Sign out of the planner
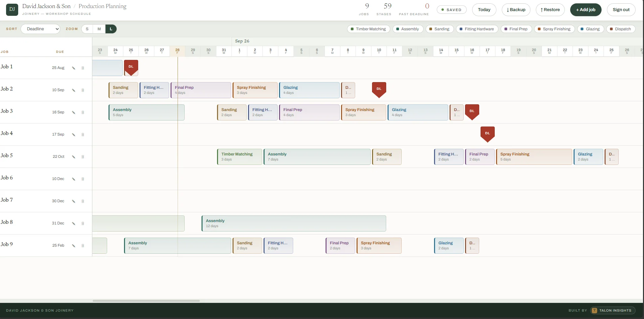Viewport: 644px width, 319px height. click(621, 10)
